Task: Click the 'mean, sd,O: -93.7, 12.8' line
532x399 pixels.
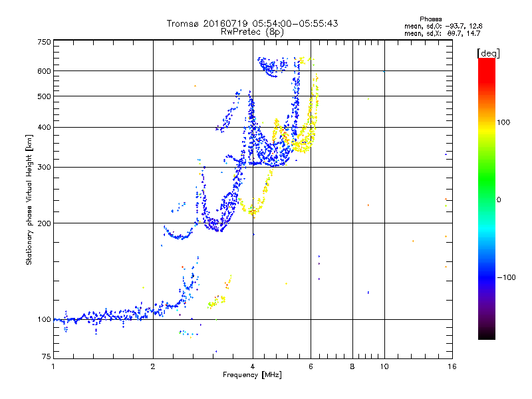Action: click(x=443, y=26)
